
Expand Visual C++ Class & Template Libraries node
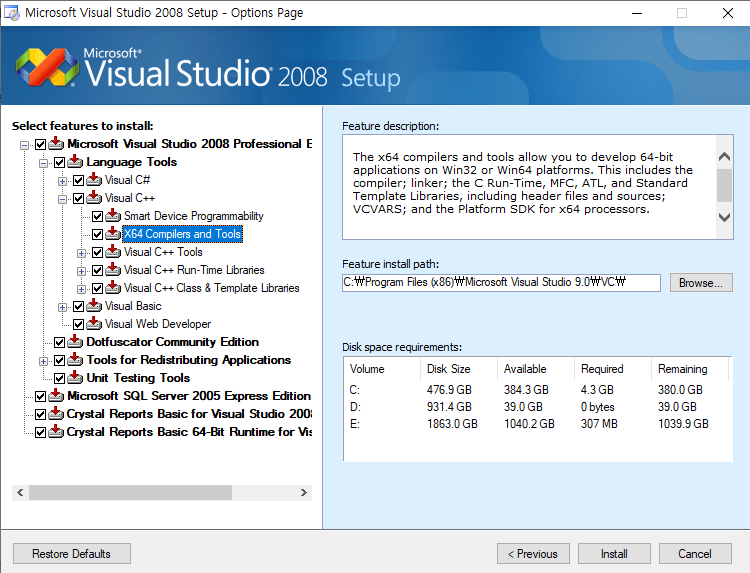pyautogui.click(x=81, y=289)
